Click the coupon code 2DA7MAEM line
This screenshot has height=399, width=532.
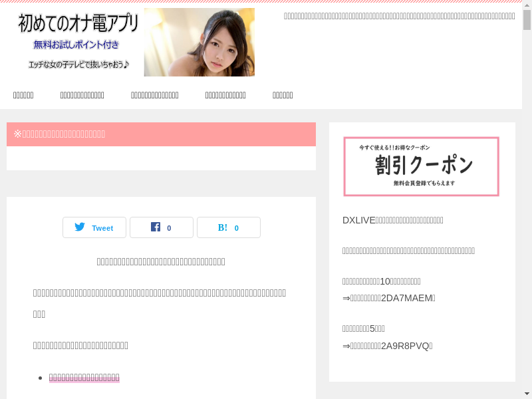pos(388,298)
